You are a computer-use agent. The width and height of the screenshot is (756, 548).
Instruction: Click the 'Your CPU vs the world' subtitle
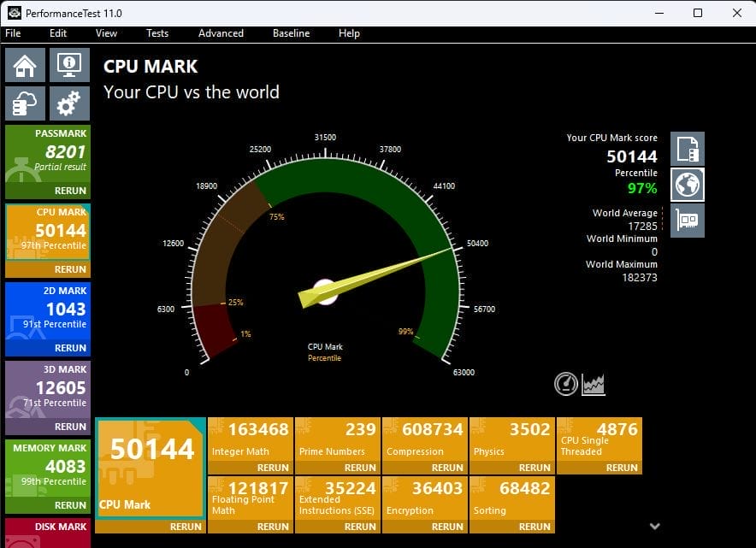192,92
